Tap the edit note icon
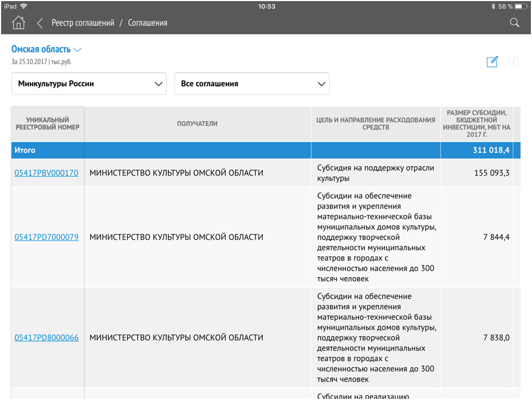The height and width of the screenshot is (400, 532). [x=492, y=61]
